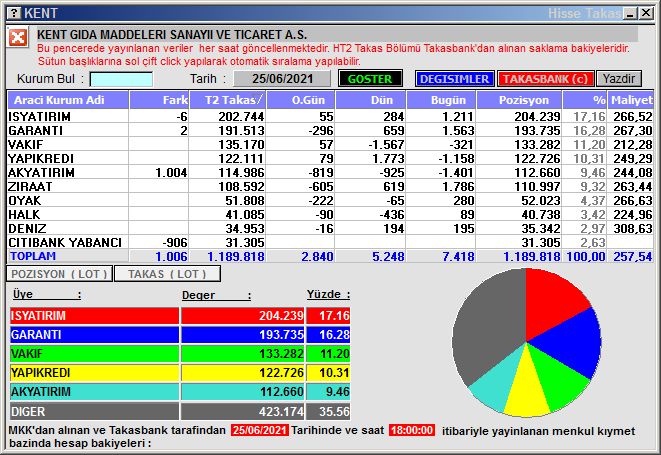Sort by Fark column header
The height and width of the screenshot is (455, 661).
point(159,100)
